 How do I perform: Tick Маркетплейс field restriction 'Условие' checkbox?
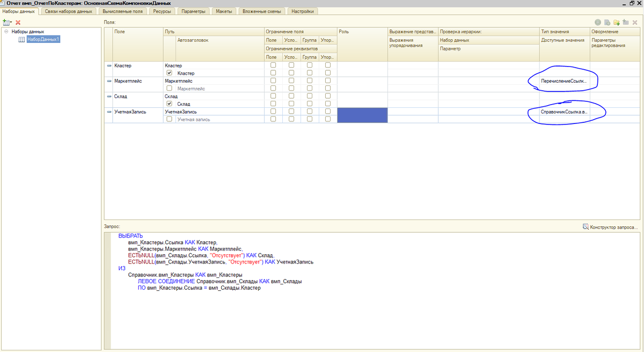click(291, 80)
